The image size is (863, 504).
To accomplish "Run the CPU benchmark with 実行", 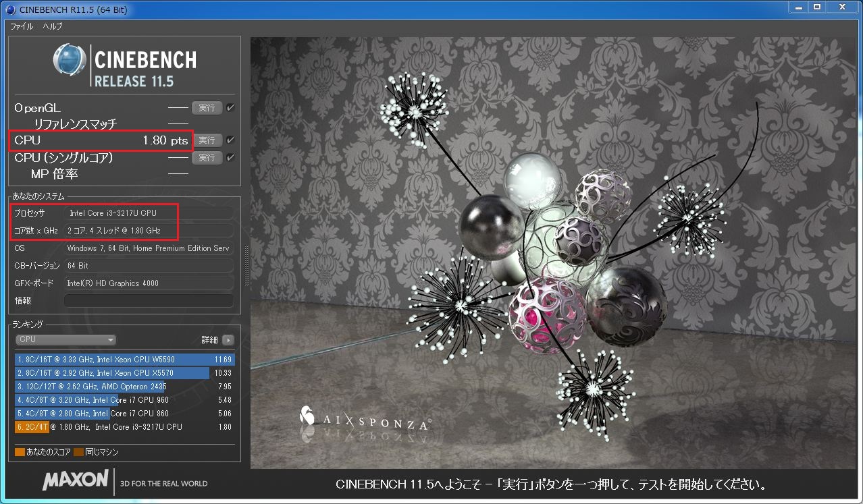I will tap(207, 140).
